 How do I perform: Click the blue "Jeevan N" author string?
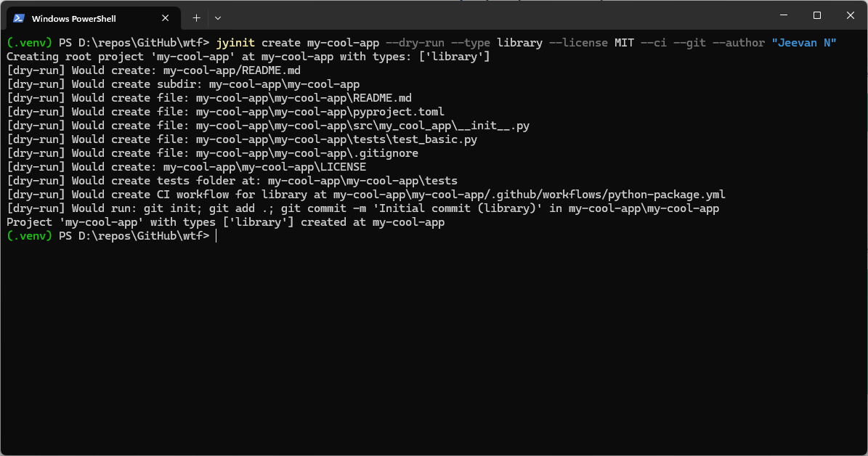(803, 43)
